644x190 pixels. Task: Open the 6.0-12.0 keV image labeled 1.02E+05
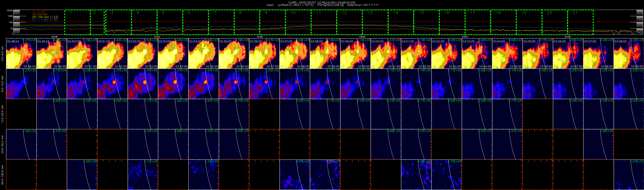coord(629,84)
